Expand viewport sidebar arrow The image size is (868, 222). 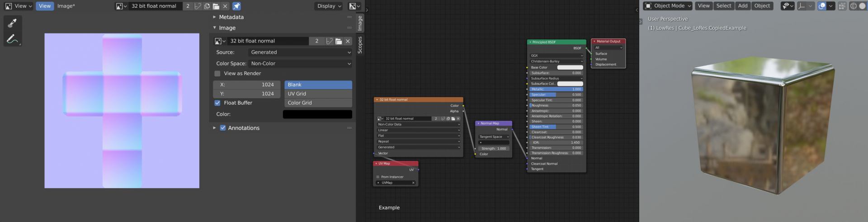[641, 21]
